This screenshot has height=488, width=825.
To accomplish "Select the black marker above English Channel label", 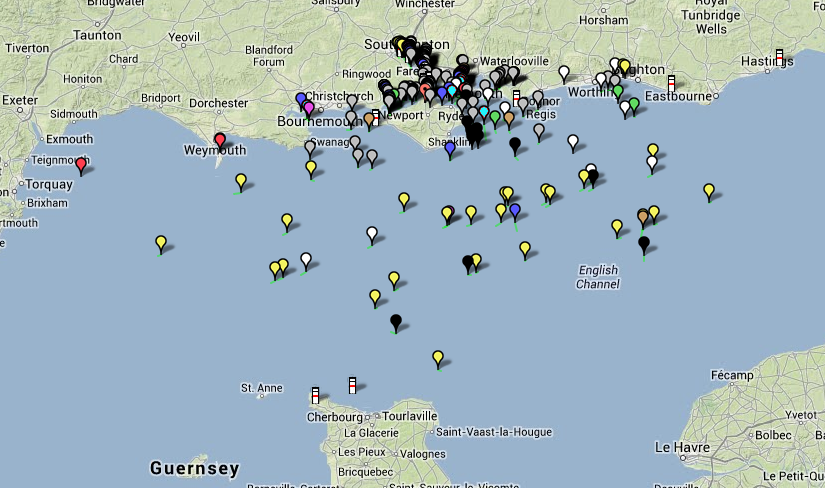I will [x=643, y=246].
